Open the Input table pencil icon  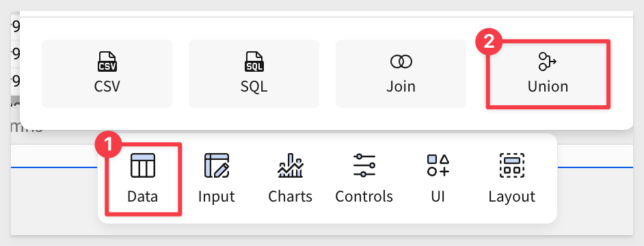point(217,165)
